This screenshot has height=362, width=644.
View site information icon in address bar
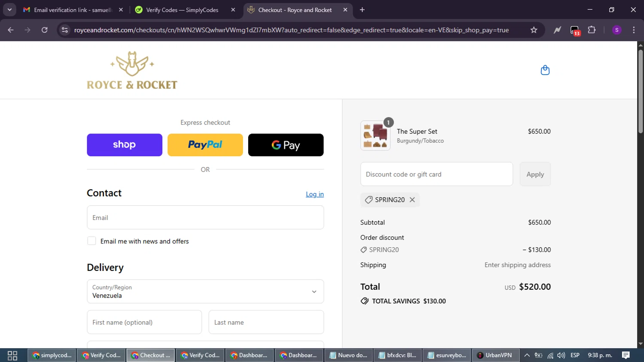coord(65,30)
